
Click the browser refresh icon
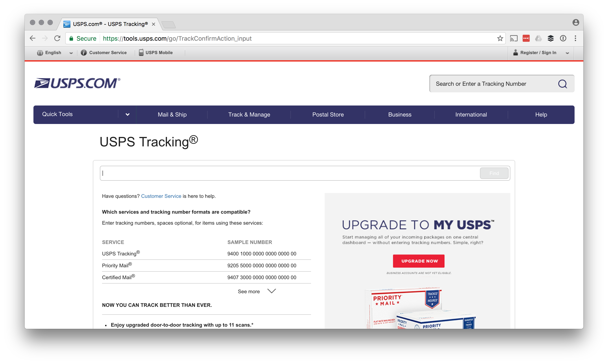pos(57,38)
